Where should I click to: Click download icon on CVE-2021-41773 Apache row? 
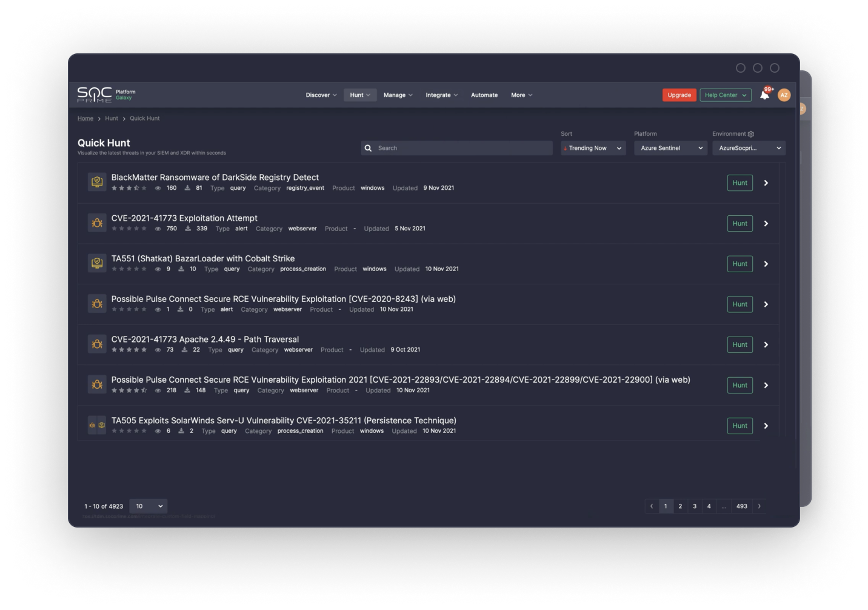coord(184,350)
